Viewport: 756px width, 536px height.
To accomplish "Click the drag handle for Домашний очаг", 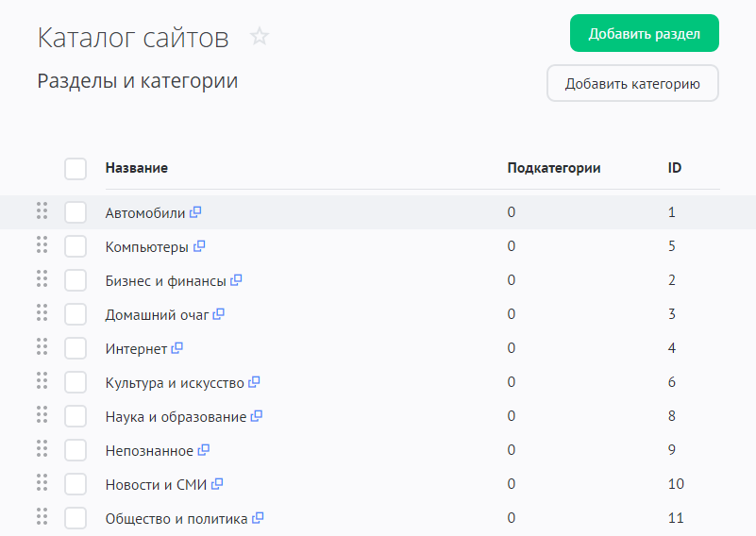I will point(42,313).
